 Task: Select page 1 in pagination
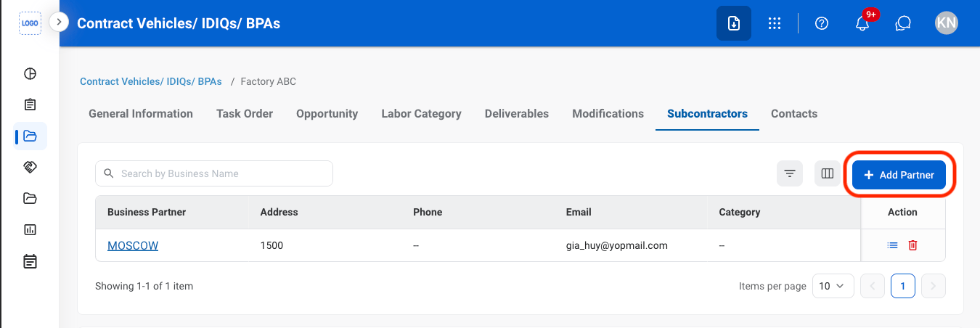[x=903, y=286]
